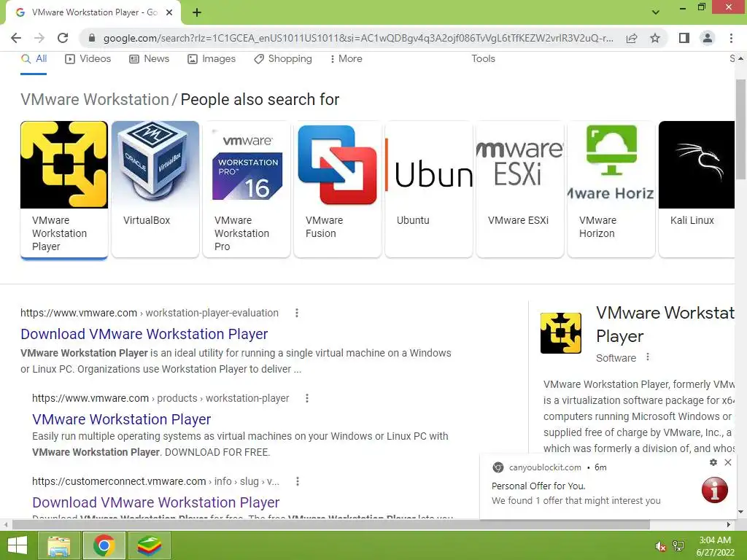Switch to the News search tab
The height and width of the screenshot is (560, 747).
(x=149, y=59)
